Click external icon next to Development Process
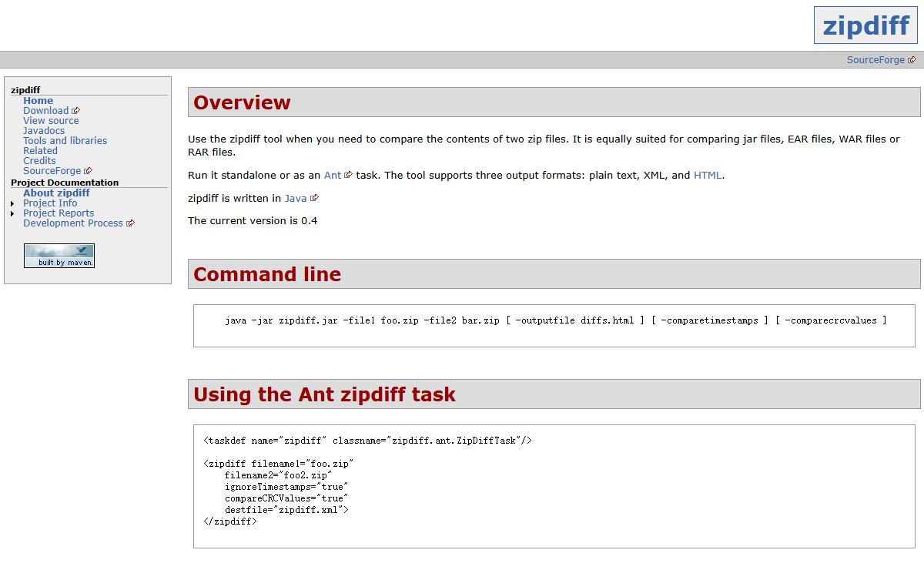924x570 pixels. 130,223
